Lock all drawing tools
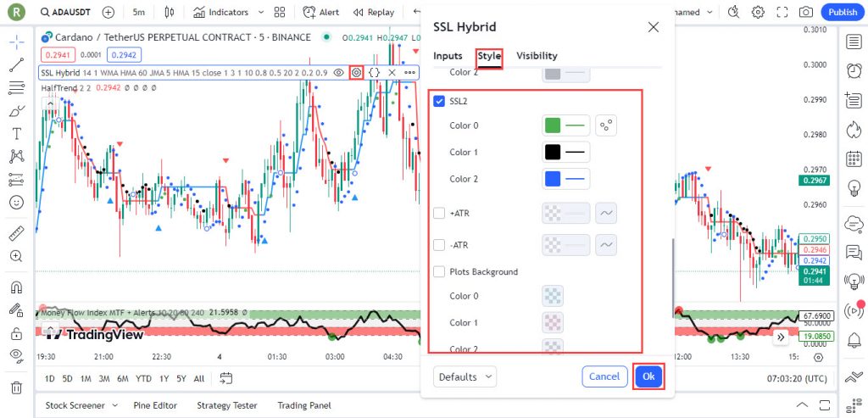 coord(17,333)
